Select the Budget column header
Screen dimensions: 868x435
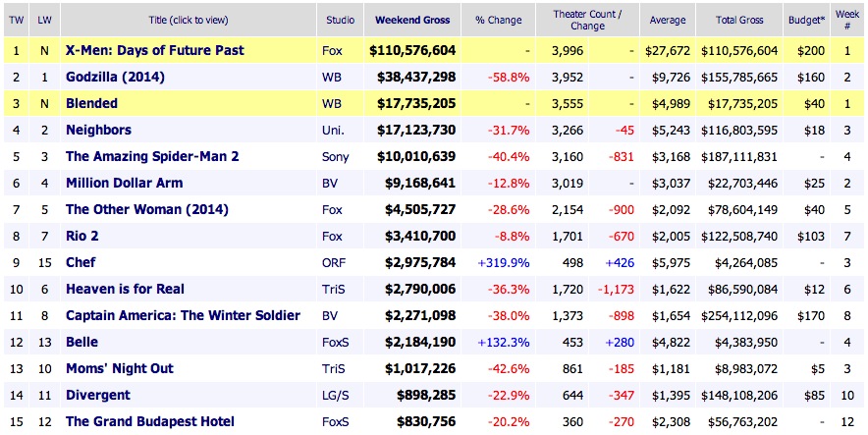(x=808, y=19)
